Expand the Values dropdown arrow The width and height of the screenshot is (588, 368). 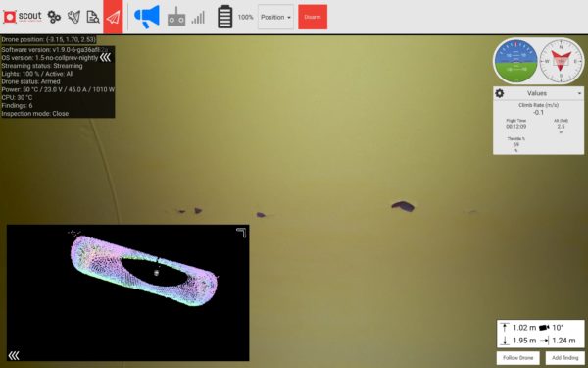point(579,93)
